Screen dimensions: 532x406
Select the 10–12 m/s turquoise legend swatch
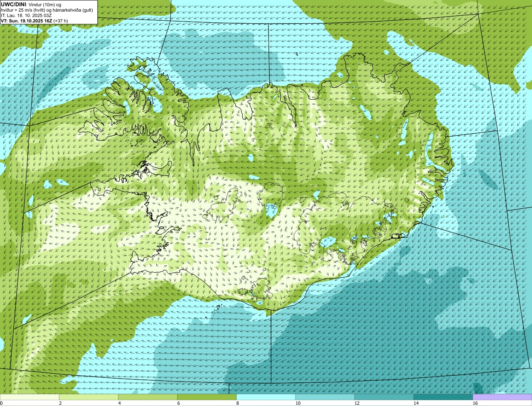325,397
